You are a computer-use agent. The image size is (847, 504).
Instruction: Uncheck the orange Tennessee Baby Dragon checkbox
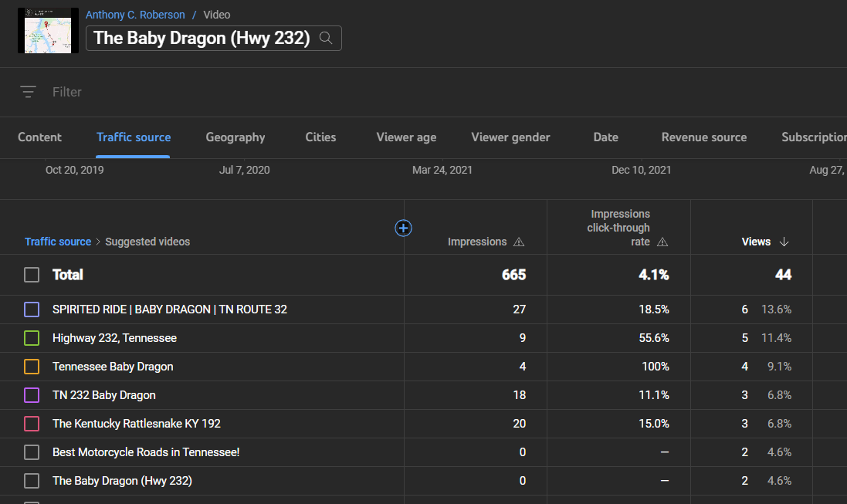pos(32,367)
